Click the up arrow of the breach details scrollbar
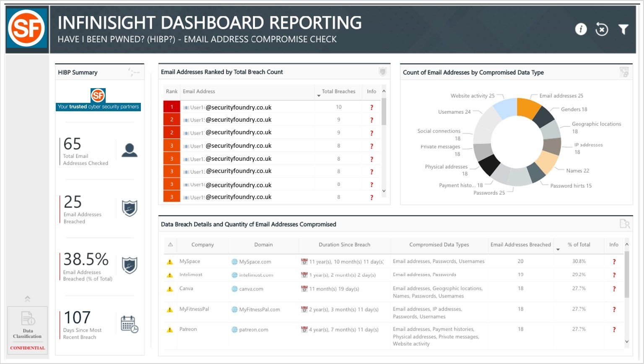The width and height of the screenshot is (644, 364). coord(627,244)
